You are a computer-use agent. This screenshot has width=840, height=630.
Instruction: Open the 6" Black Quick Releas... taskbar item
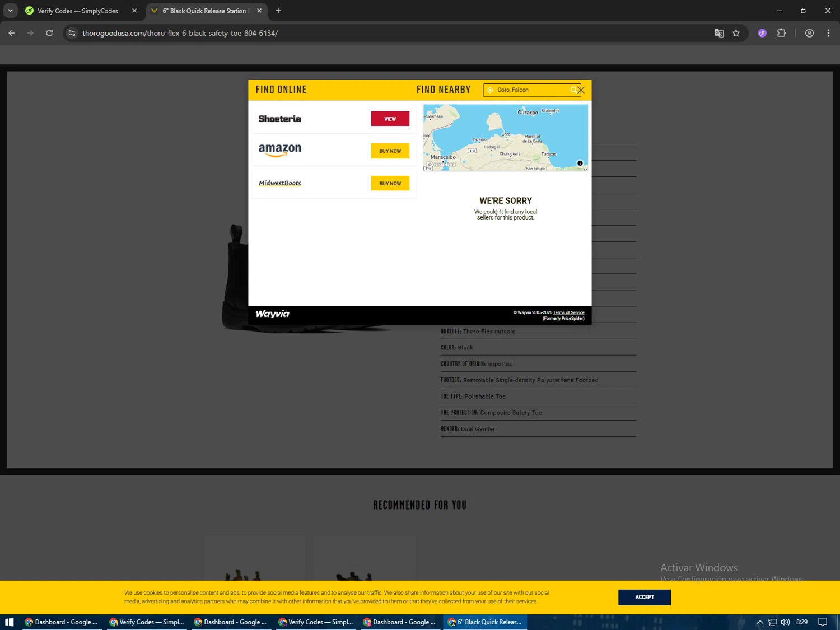click(x=485, y=622)
